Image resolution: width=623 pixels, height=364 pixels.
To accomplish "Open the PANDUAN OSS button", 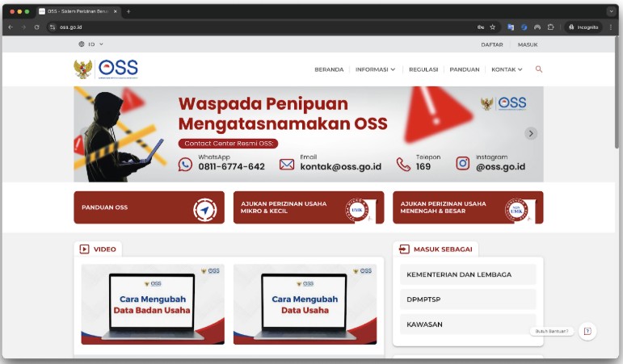I will click(149, 207).
